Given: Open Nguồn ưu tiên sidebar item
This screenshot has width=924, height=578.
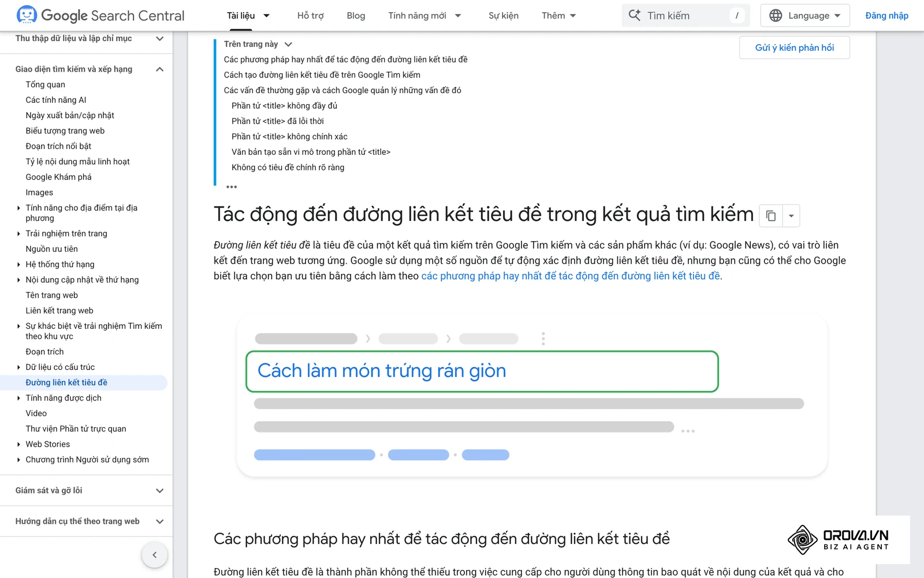Looking at the screenshot, I should 51,249.
